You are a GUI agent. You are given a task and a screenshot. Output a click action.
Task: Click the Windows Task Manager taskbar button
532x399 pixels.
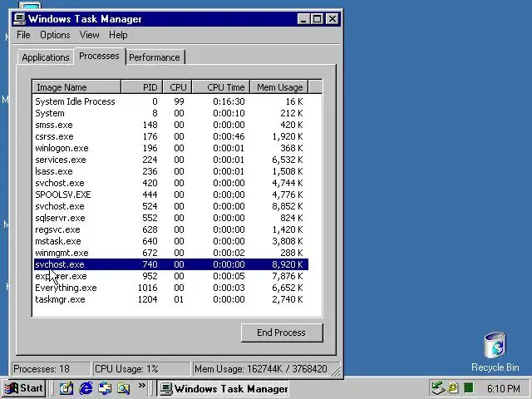click(x=224, y=388)
